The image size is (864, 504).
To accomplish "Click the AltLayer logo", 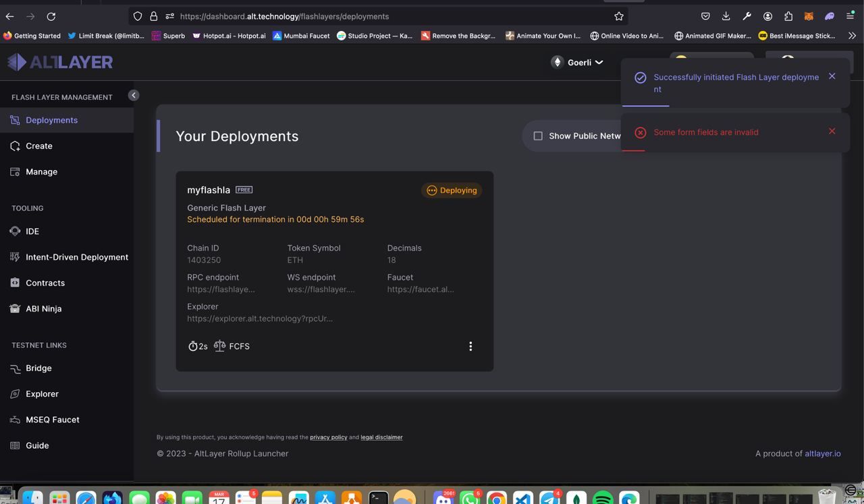I will (59, 62).
